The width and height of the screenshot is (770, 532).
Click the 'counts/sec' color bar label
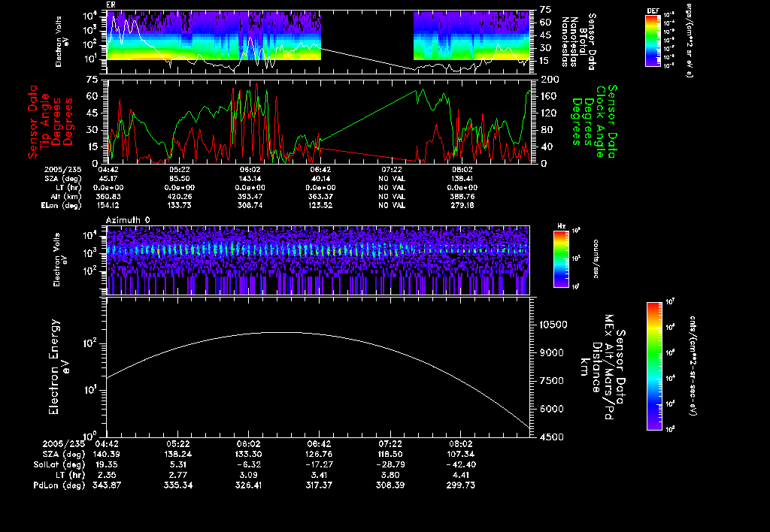pos(596,258)
